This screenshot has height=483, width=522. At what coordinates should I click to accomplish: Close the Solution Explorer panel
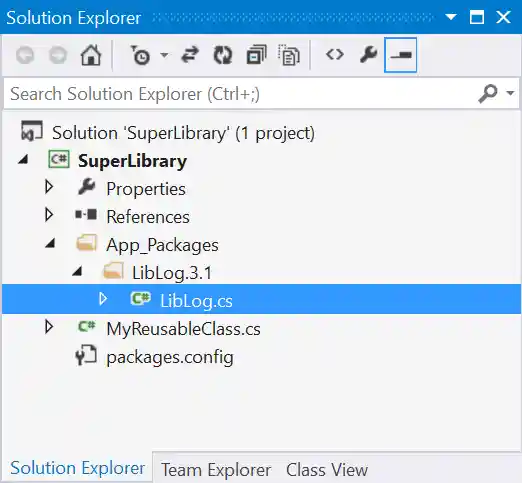coord(503,17)
